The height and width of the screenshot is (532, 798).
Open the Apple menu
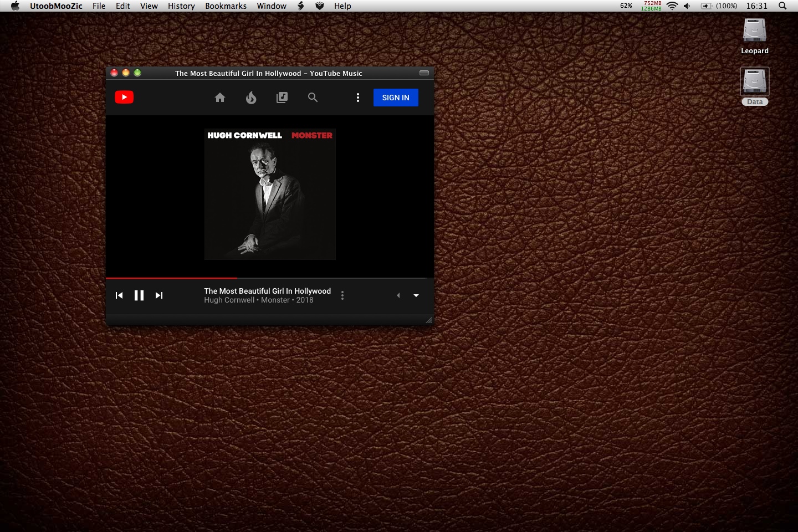coord(15,6)
